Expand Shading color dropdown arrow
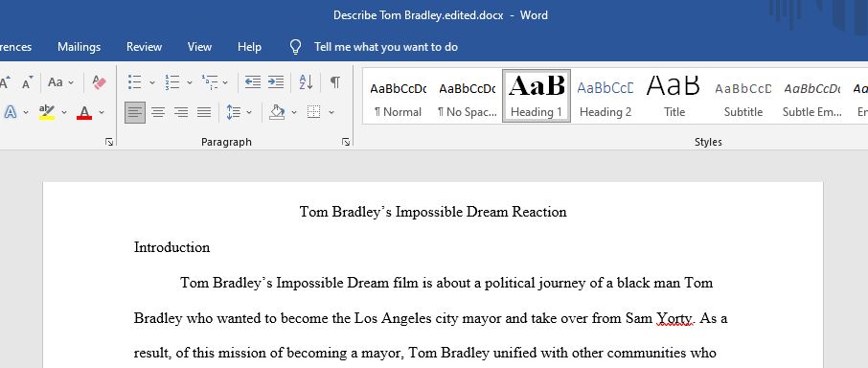This screenshot has height=368, width=868. click(x=294, y=112)
